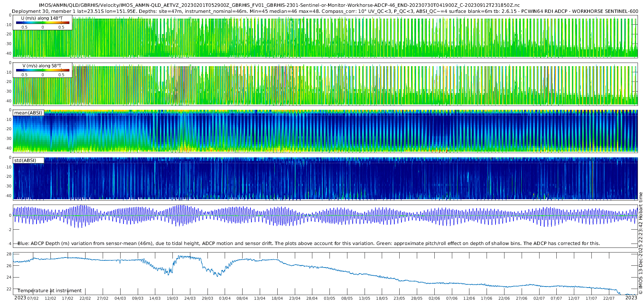Click the 02/06 date tick label
The width and height of the screenshot is (644, 304).
coord(434,298)
